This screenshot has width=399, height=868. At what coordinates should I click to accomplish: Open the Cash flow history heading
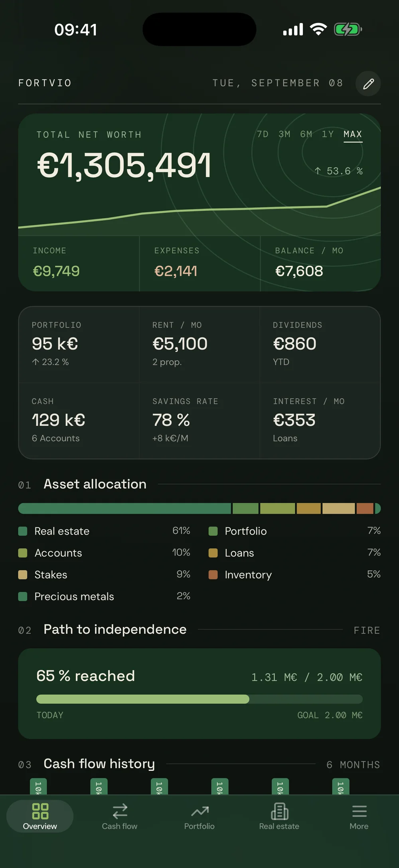(x=99, y=764)
